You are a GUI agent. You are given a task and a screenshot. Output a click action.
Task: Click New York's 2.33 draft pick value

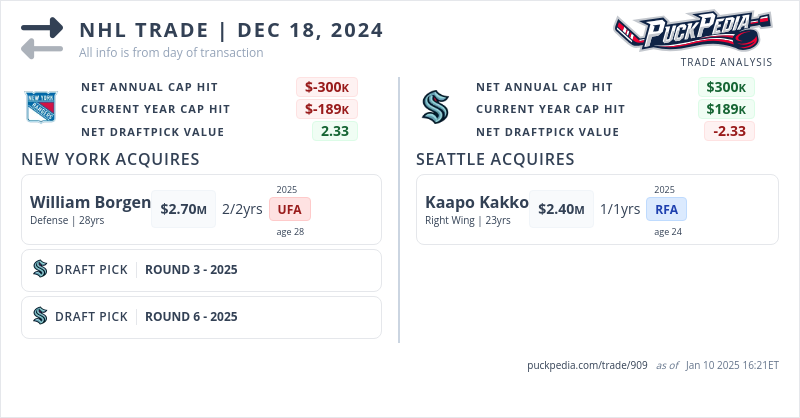334,131
